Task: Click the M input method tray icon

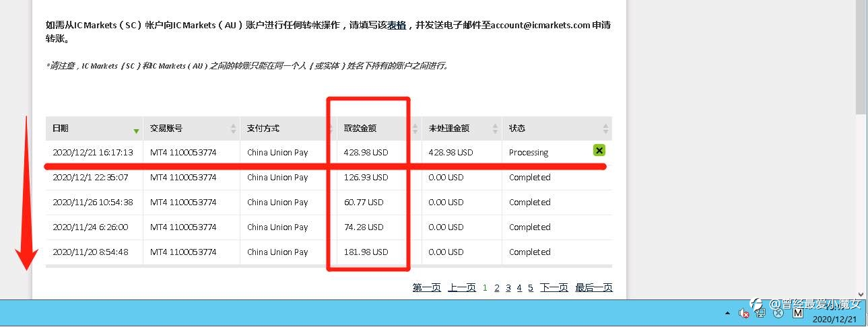Action: (x=798, y=313)
